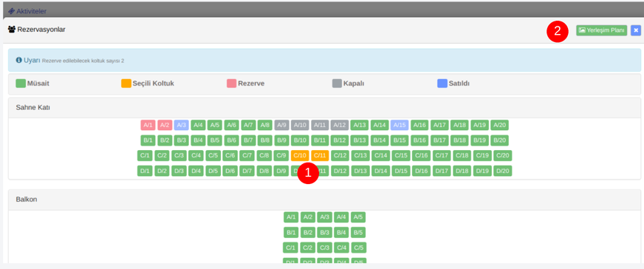Select seat C/5 on Sahne Katı
The width and height of the screenshot is (644, 269).
213,156
